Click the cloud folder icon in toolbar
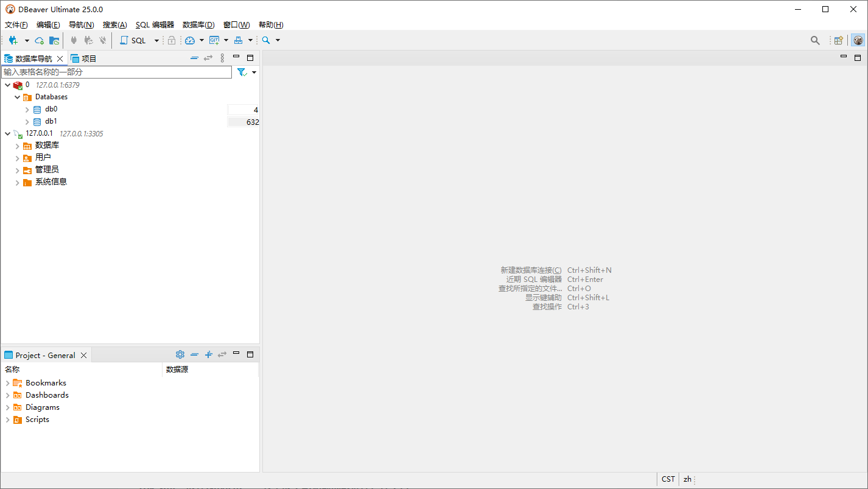The width and height of the screenshot is (868, 489). coord(54,40)
